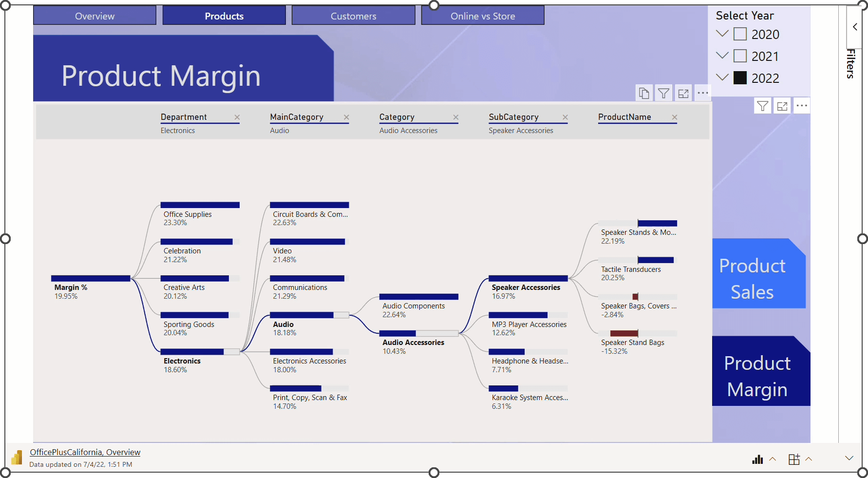
Task: Remove the SubCategory level from the tree
Action: point(565,117)
